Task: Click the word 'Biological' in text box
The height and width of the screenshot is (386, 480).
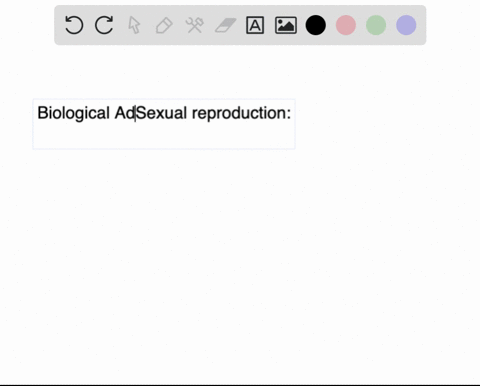Action: point(73,113)
